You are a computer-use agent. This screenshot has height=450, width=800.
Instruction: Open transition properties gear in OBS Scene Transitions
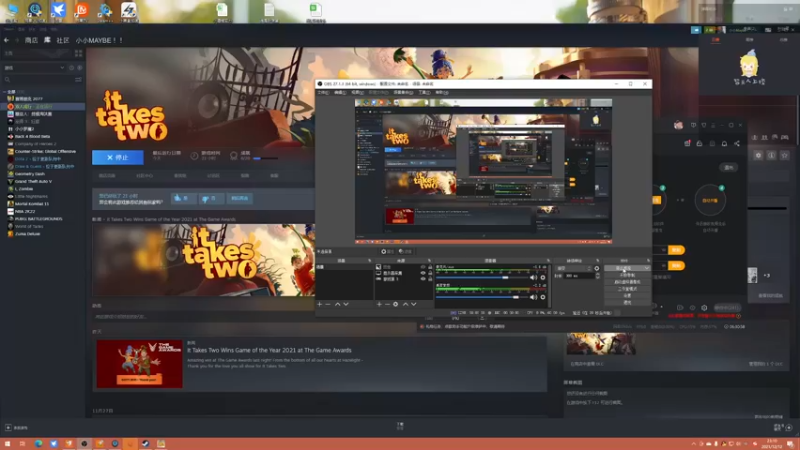tap(596, 268)
